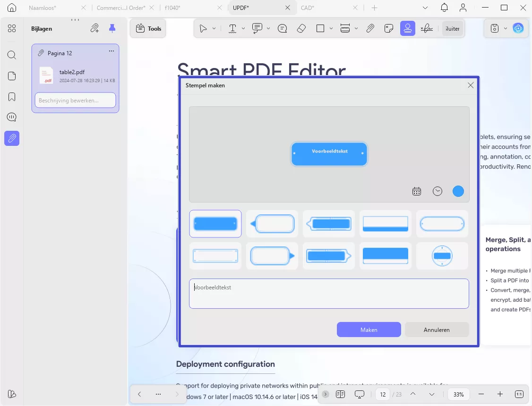Click the Sluiten close toolbar button
Screen dimensions: 532x406
tap(452, 28)
